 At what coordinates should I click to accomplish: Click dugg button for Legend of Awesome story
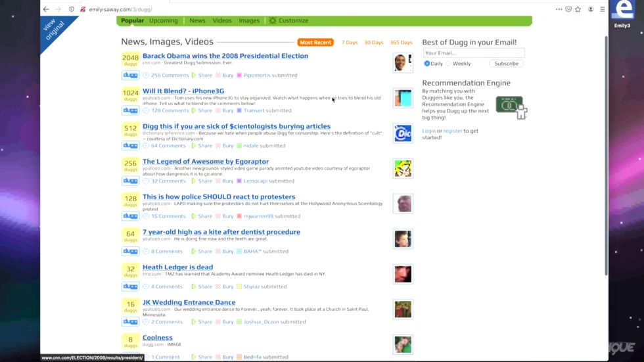tap(130, 181)
